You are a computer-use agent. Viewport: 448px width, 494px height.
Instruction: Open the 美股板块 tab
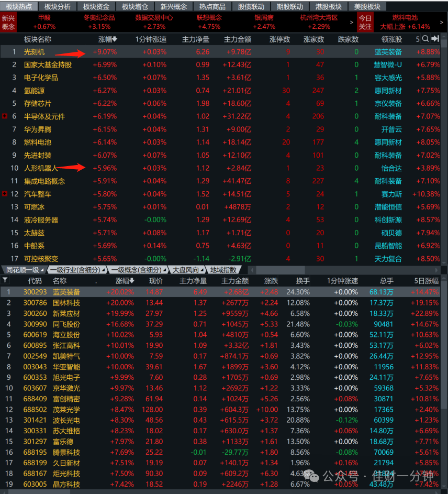pyautogui.click(x=367, y=6)
